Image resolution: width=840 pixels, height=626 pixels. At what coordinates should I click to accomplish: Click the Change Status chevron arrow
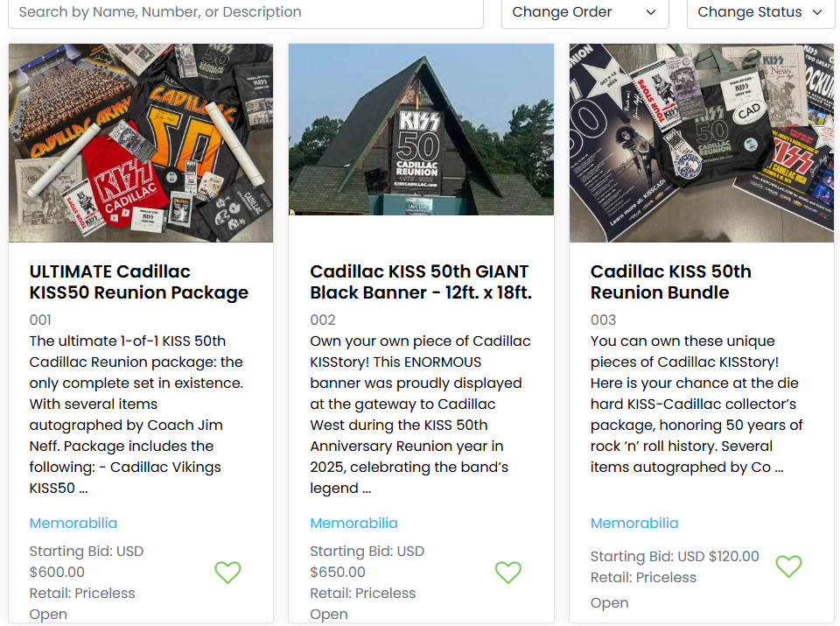817,12
